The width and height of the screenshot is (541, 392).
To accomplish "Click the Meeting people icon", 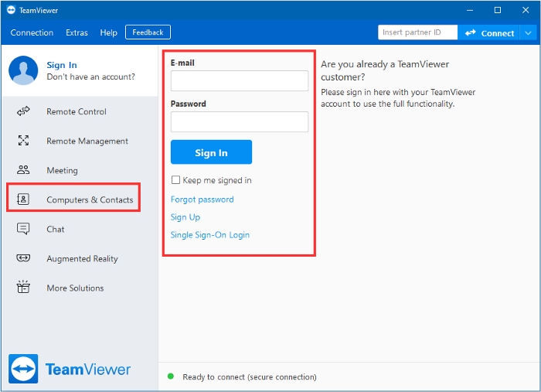I will click(23, 170).
